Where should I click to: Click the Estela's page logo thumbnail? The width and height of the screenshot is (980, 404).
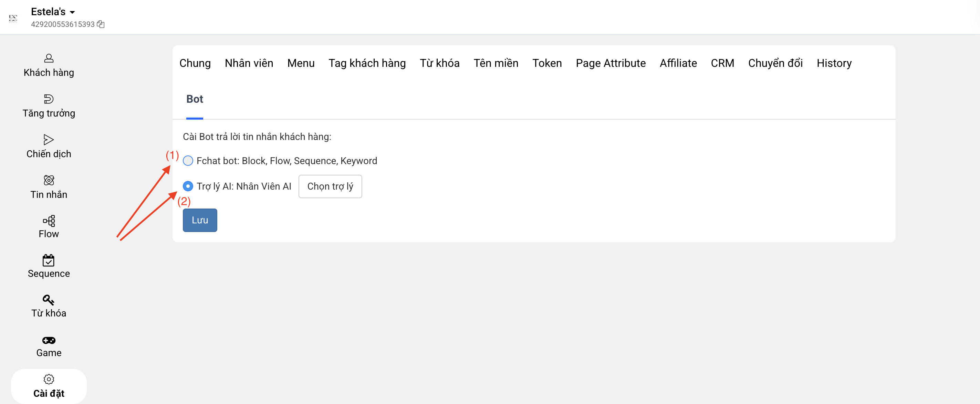tap(13, 18)
